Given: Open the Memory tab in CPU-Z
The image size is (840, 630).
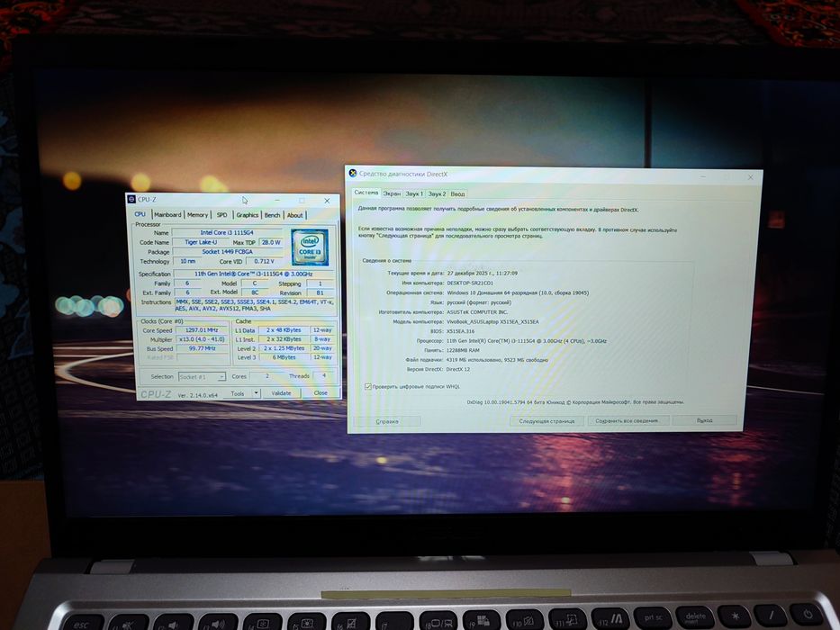Looking at the screenshot, I should tap(197, 214).
